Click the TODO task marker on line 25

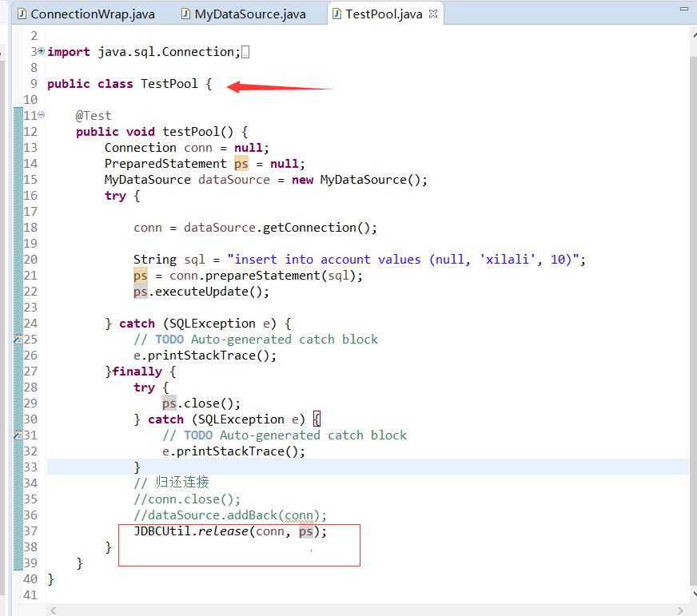18,339
